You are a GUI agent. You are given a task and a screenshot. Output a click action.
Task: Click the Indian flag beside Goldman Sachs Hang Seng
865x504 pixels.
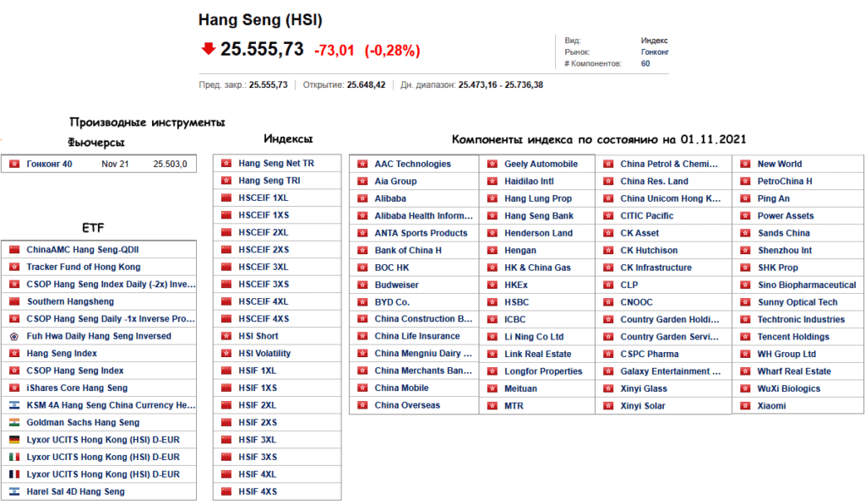[14, 423]
